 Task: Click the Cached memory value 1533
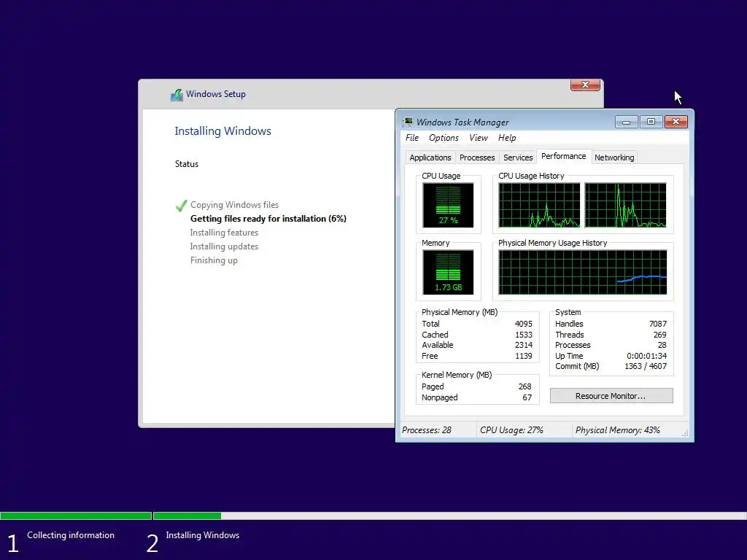click(524, 335)
